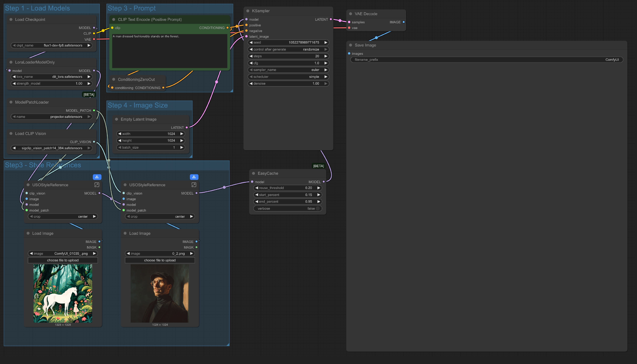Click the blue subgraph icon above the first USOStyleReference
Viewport: 637px width, 364px height.
[x=97, y=177]
